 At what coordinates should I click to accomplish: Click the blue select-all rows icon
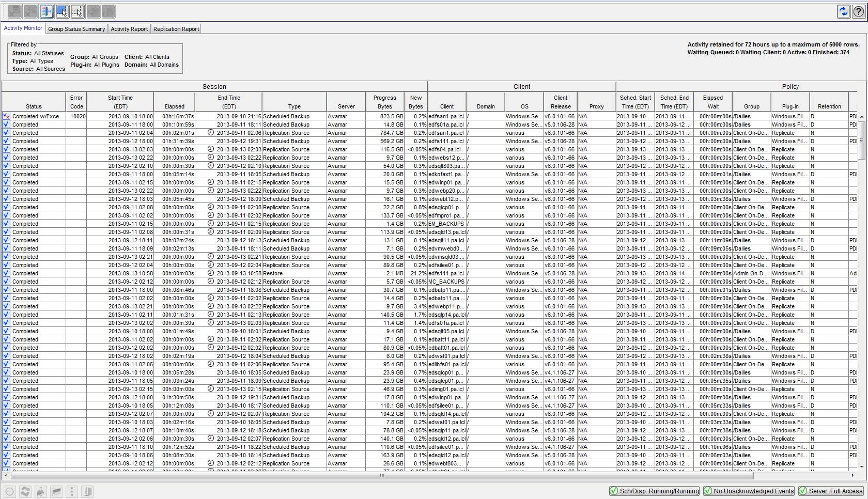coord(62,11)
